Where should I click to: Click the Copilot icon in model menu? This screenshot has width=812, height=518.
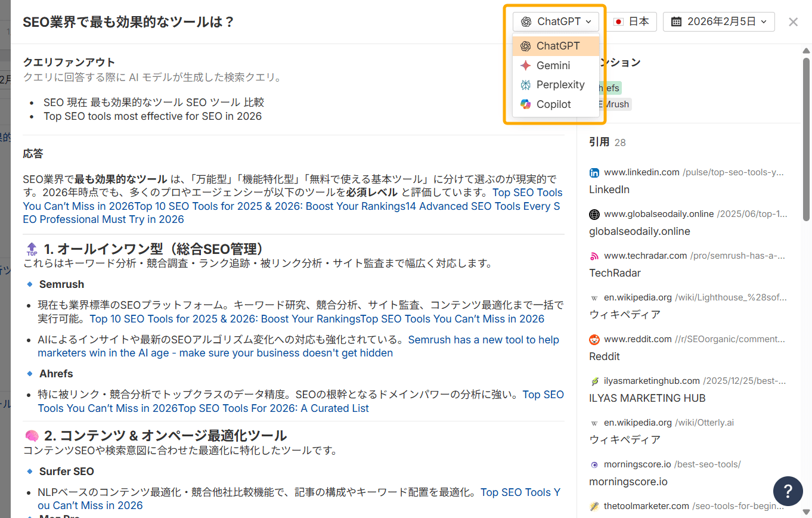point(525,104)
